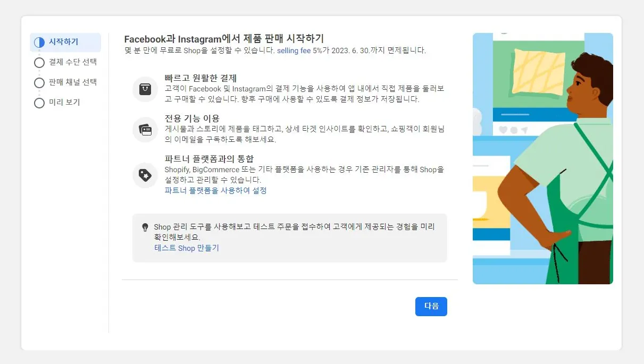The image size is (644, 364).
Task: Click the half-filled circle icon for 시작하기
Action: click(x=39, y=42)
